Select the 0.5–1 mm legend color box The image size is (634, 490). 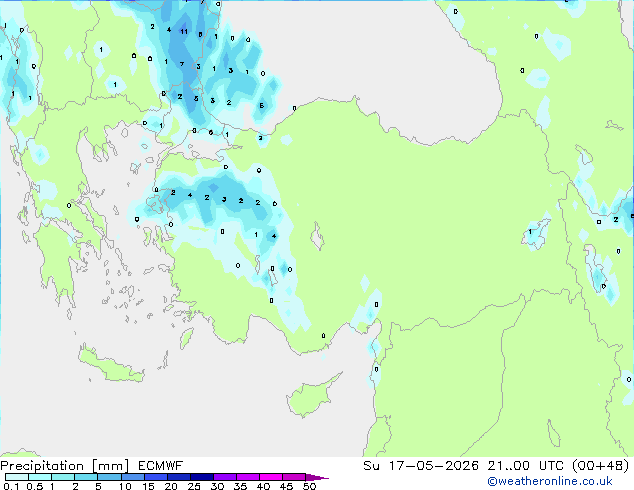pos(40,477)
